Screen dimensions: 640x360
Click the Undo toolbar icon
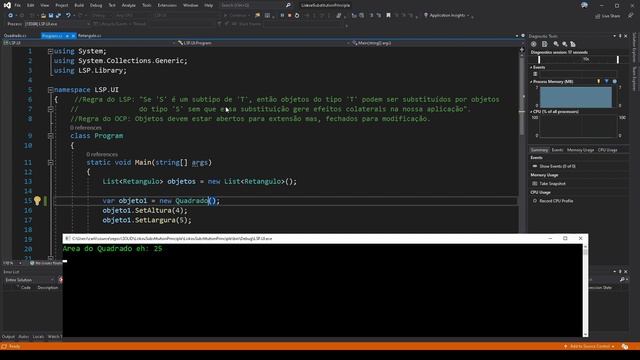(68, 16)
